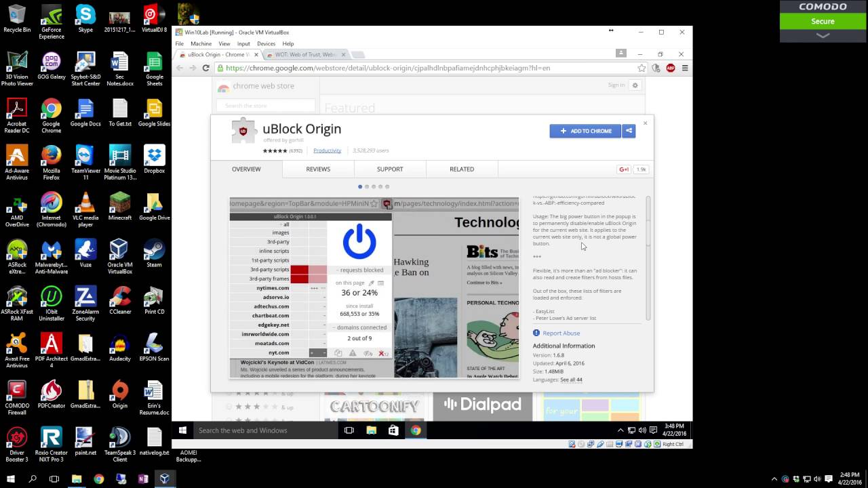Click the host Windows Start button

click(x=11, y=479)
